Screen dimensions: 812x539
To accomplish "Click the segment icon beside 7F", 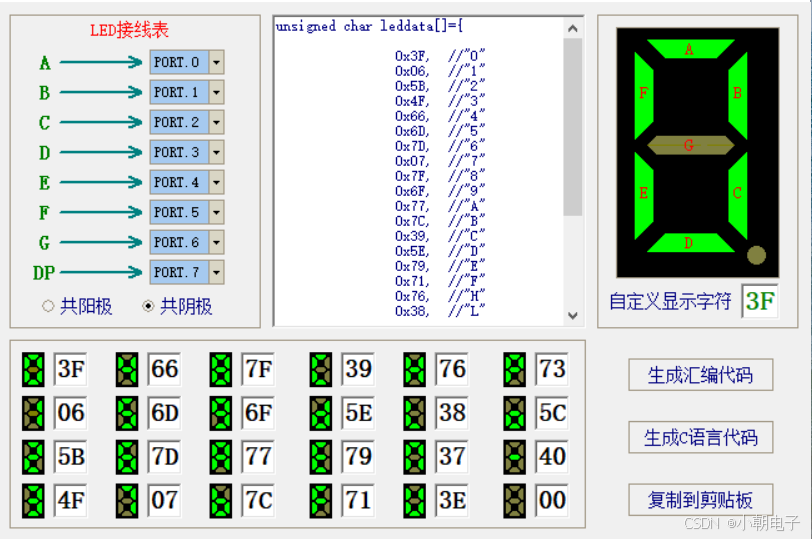I will 221,370.
